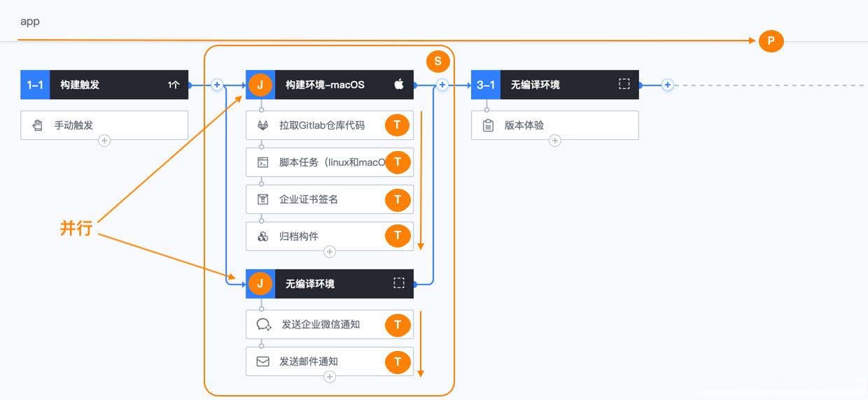Click the 3-1 stage number badge
Viewport: 868px width, 400px height.
[486, 85]
